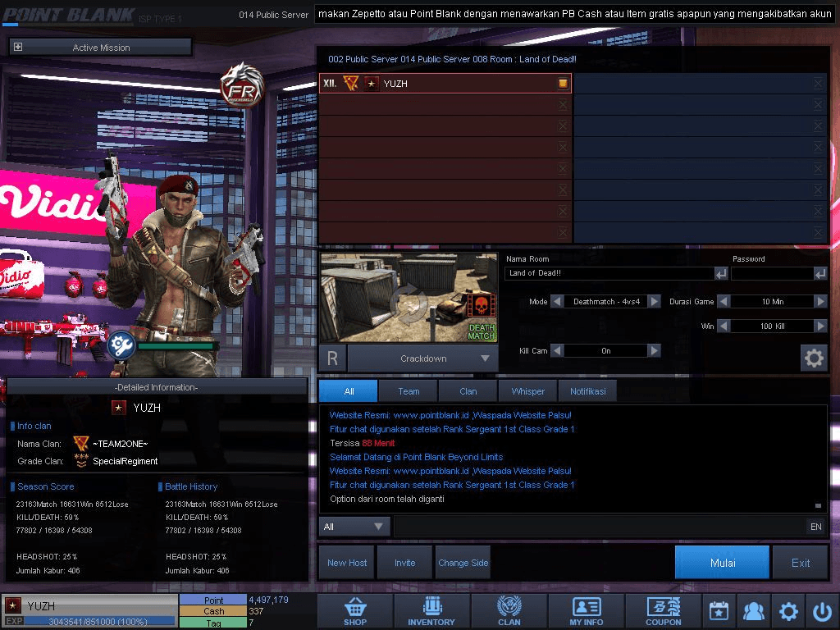Open the Shop basket icon
Screen dimensions: 840x630
pyautogui.click(x=355, y=611)
